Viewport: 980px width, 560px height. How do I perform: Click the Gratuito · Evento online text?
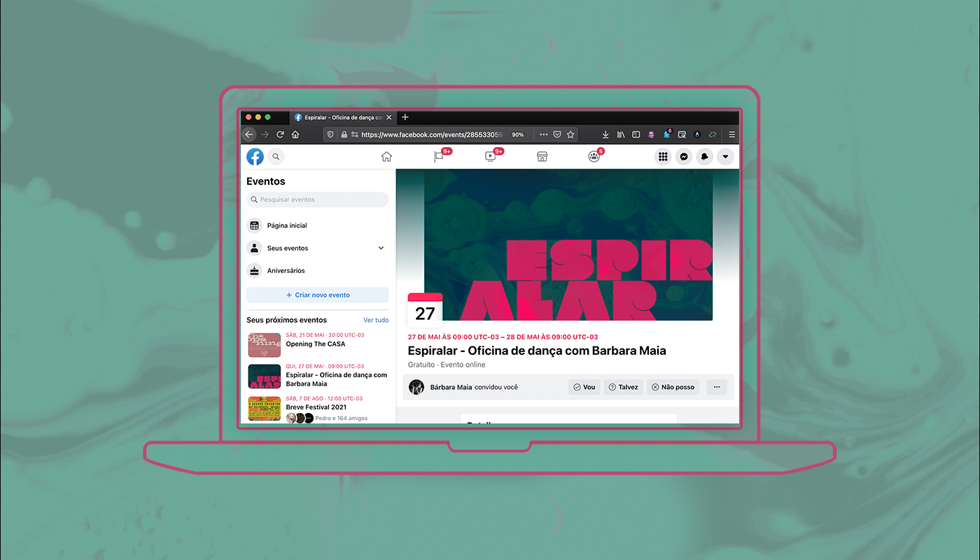(x=447, y=365)
